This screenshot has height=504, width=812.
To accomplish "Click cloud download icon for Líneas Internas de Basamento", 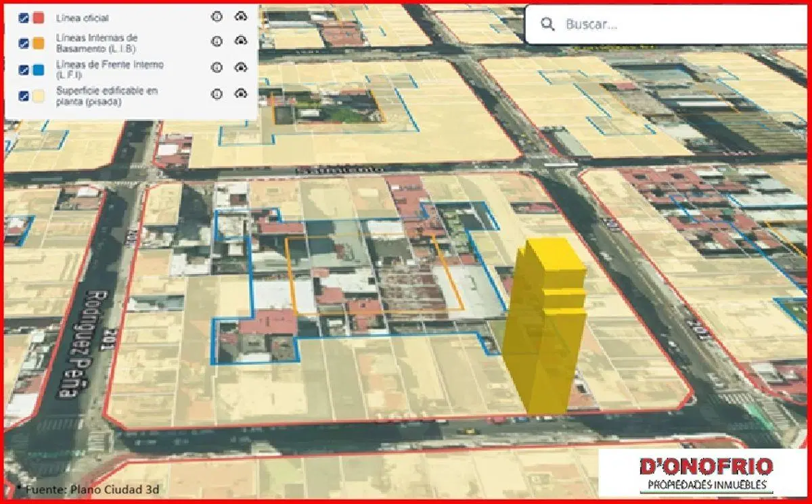I will pos(240,41).
